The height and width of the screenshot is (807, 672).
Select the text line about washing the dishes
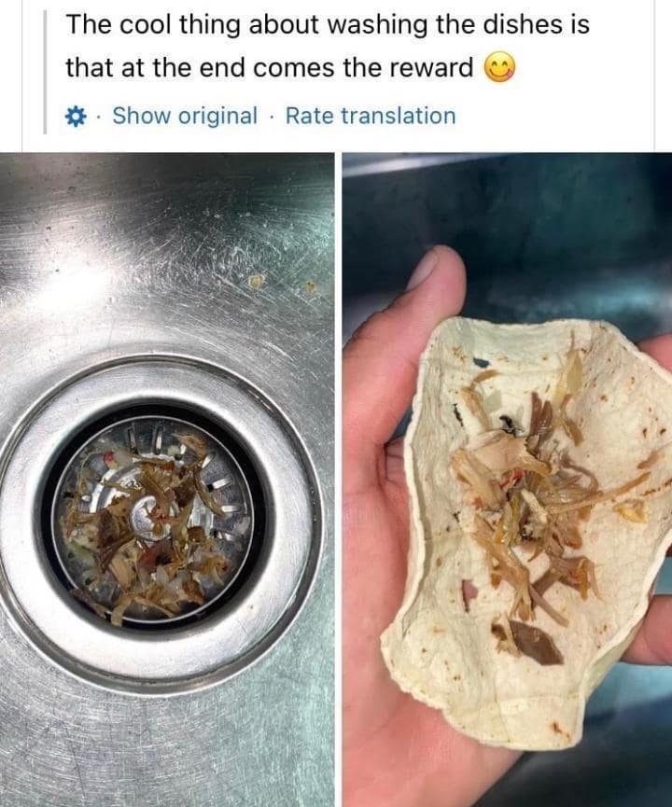(328, 24)
